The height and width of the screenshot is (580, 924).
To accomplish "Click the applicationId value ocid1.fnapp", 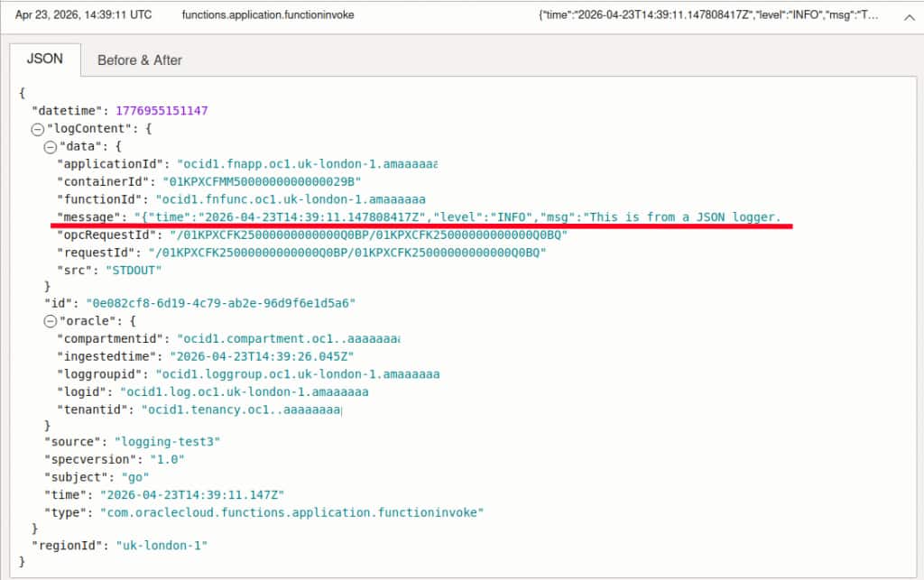I will [307, 163].
